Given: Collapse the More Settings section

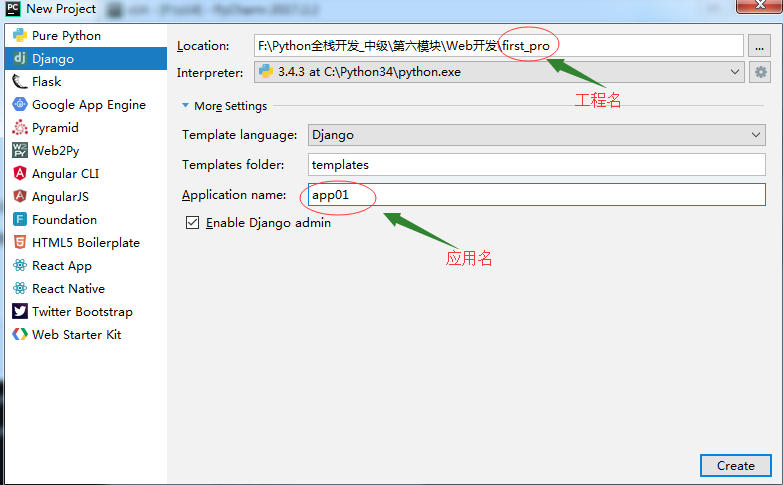Looking at the screenshot, I should point(185,105).
